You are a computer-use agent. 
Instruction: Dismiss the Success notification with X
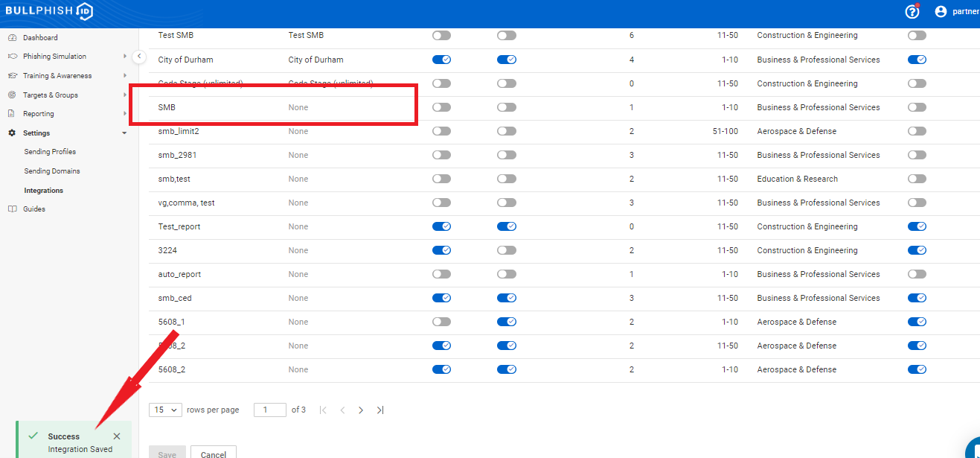click(x=117, y=436)
